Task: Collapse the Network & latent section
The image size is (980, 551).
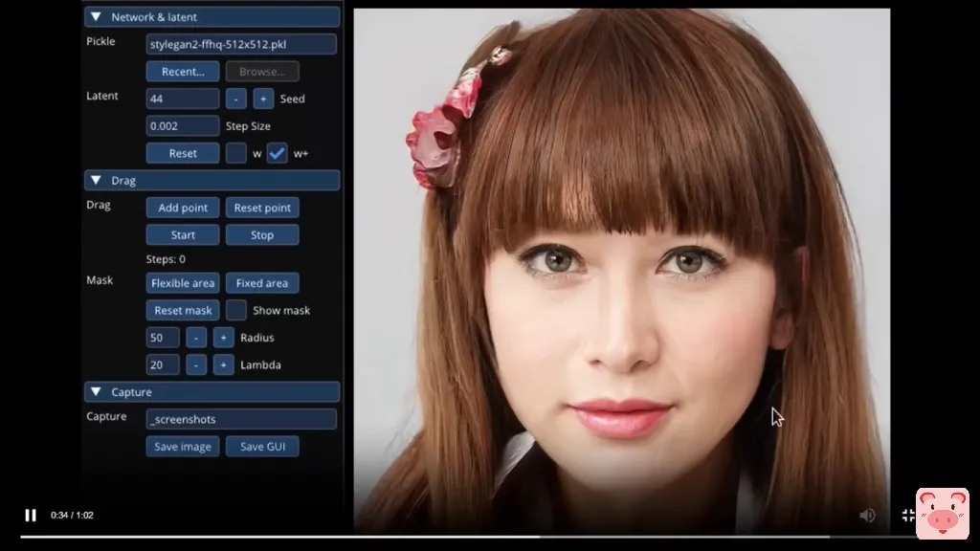Action: [x=96, y=17]
